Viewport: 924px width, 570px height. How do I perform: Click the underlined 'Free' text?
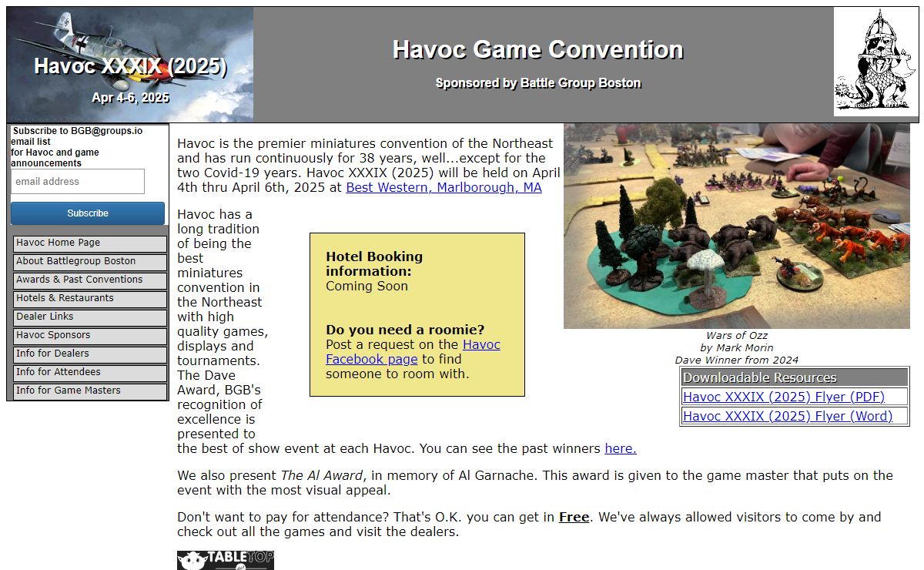tap(574, 517)
